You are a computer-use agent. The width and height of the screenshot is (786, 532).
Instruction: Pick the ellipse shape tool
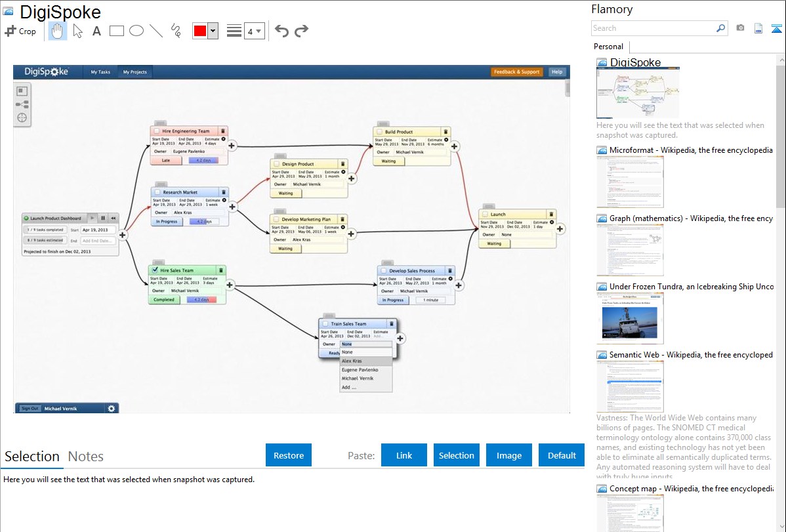[136, 31]
